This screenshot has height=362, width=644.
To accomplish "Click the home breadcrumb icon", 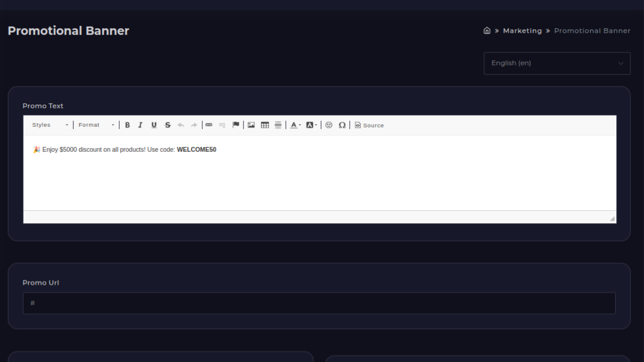I will tap(487, 31).
